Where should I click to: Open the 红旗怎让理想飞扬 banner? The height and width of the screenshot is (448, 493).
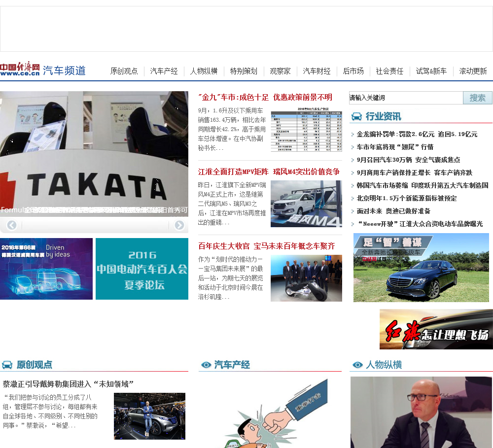(436, 329)
